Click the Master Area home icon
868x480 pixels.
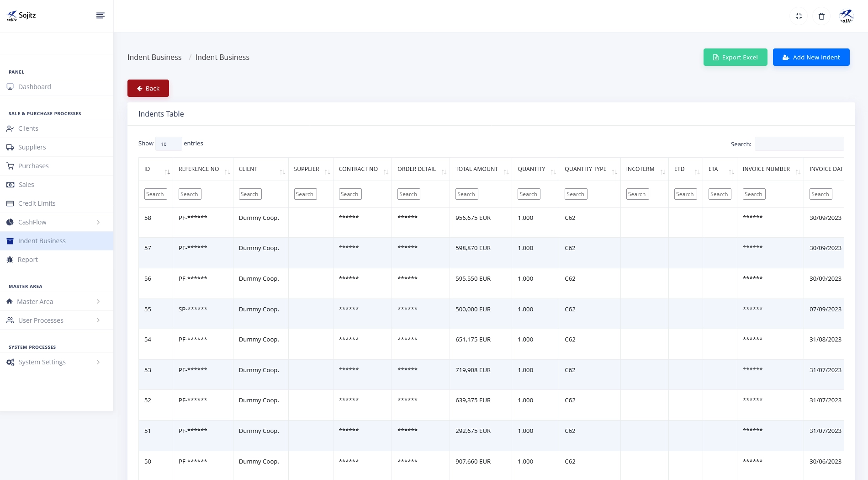tap(10, 302)
